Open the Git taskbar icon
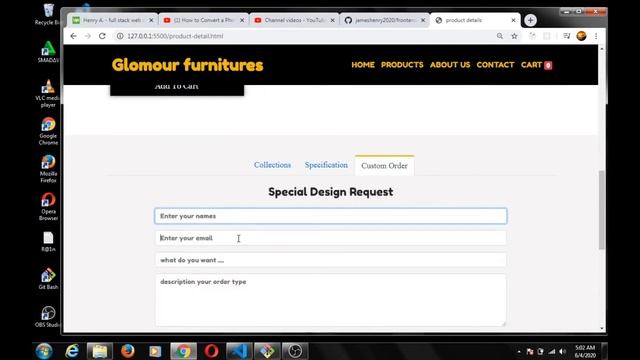 click(267, 351)
